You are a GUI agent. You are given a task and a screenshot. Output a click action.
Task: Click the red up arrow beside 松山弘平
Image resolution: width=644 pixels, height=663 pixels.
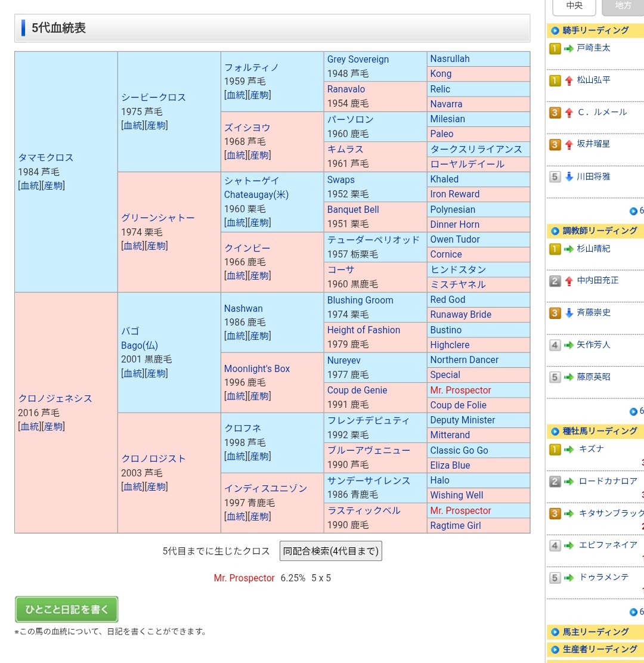point(569,80)
